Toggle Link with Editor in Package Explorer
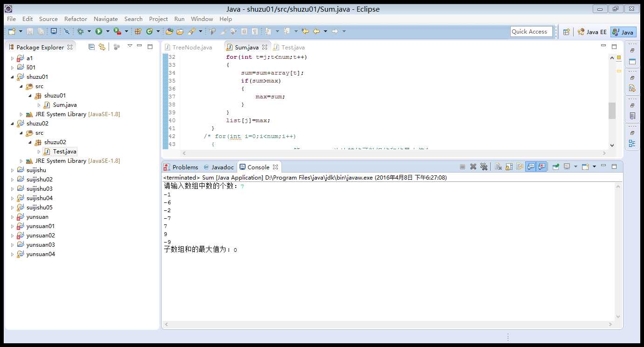 click(x=102, y=47)
